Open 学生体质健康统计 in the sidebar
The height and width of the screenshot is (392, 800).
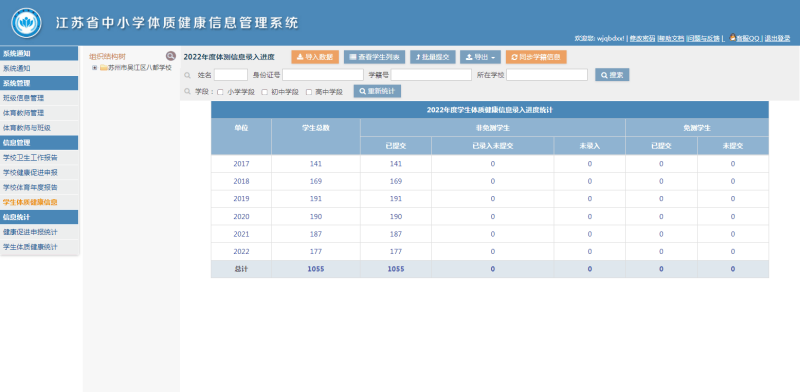click(x=39, y=247)
